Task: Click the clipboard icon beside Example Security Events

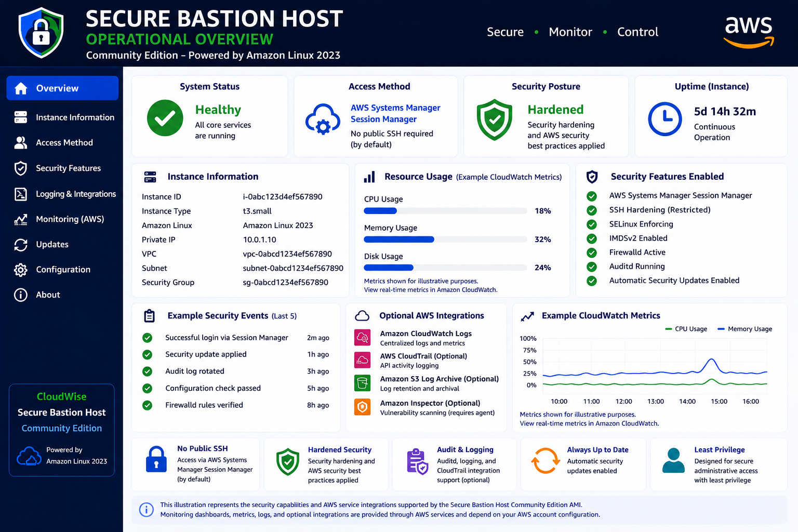Action: pos(150,315)
